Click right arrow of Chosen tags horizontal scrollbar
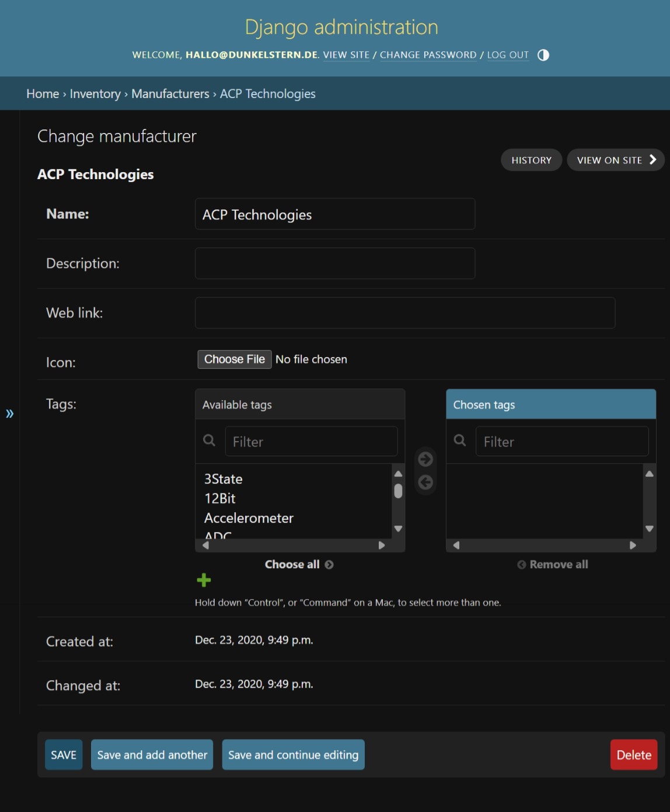670x812 pixels. pos(633,545)
